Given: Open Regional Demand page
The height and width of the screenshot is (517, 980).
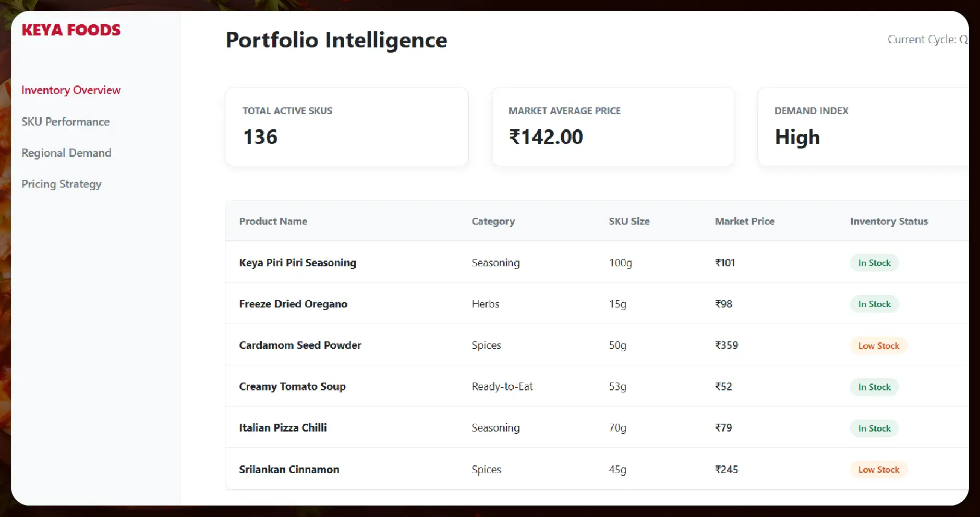Looking at the screenshot, I should pyautogui.click(x=66, y=153).
